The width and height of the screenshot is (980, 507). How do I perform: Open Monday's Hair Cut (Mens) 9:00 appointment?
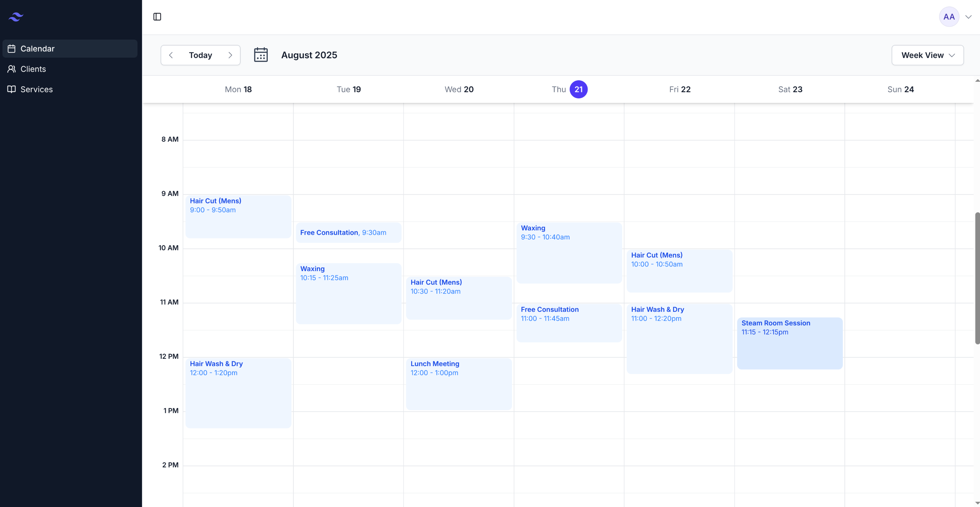pyautogui.click(x=238, y=217)
